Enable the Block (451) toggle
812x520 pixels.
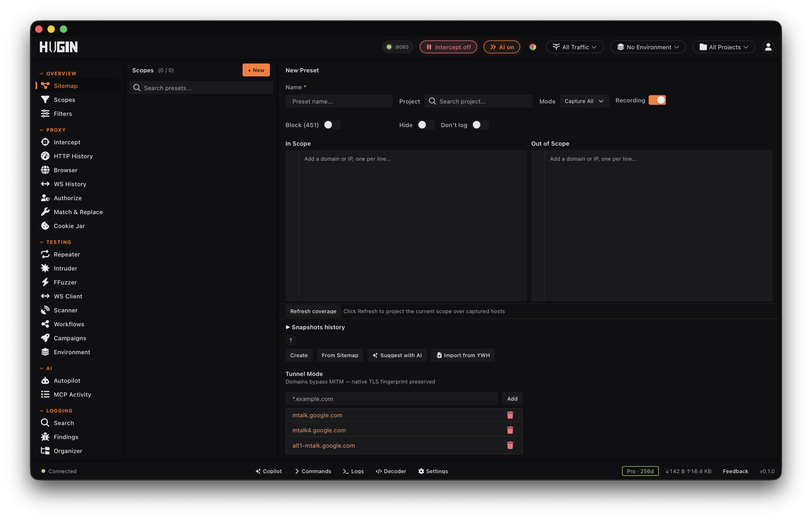[x=331, y=125]
